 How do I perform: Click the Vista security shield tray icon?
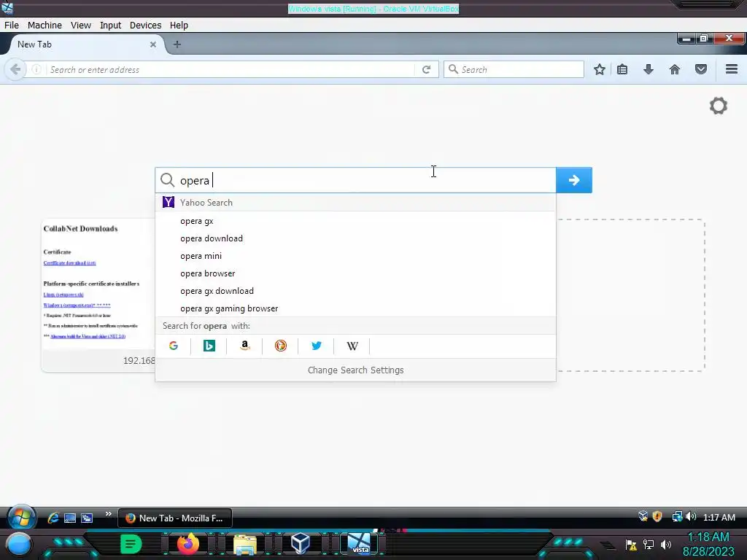657,517
